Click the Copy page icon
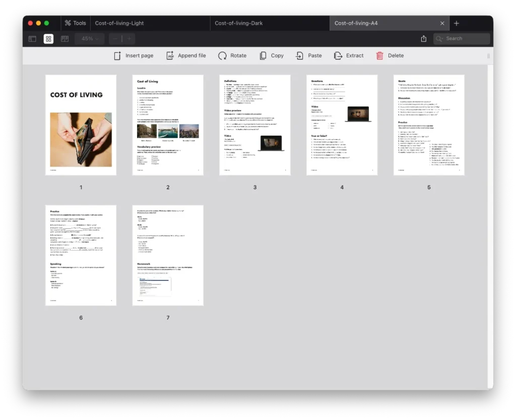 point(263,55)
